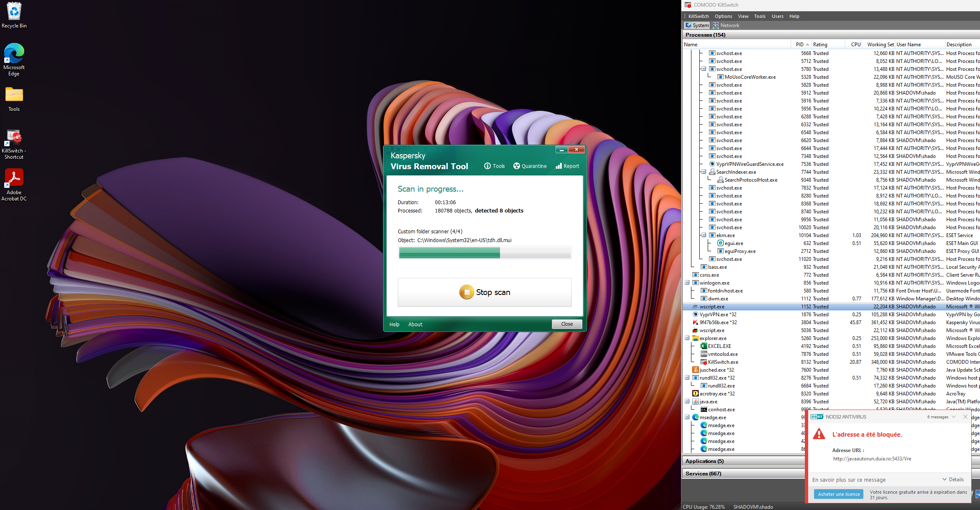Collapse the explorer.exe process tree
This screenshot has height=510, width=980.
[687, 338]
